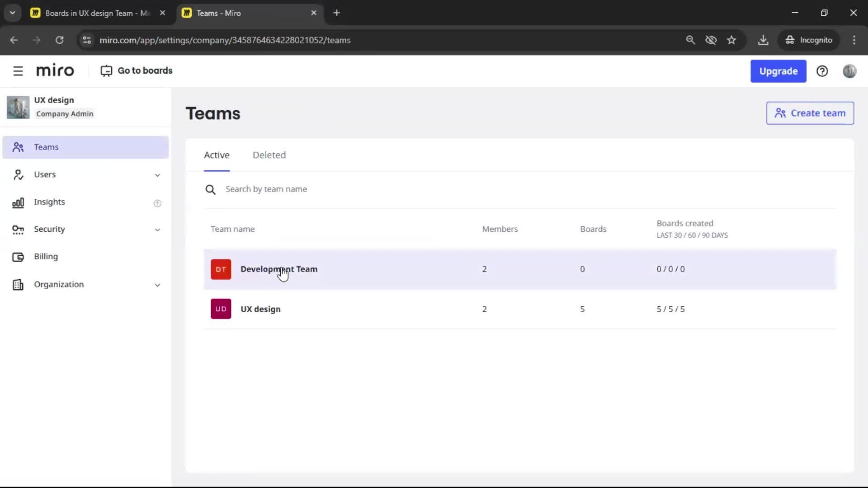The width and height of the screenshot is (868, 488).
Task: Click browser back arrow
Action: [14, 40]
